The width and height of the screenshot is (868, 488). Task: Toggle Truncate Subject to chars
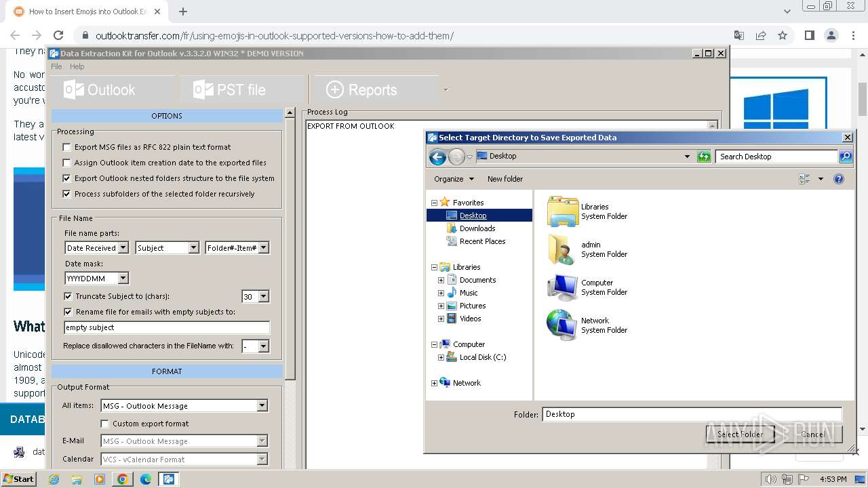click(68, 296)
